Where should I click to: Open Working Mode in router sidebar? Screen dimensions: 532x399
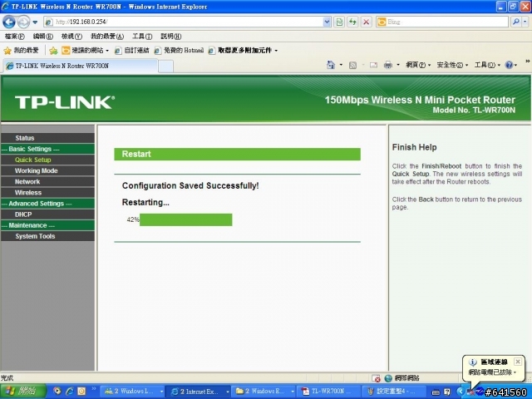[x=47, y=170]
